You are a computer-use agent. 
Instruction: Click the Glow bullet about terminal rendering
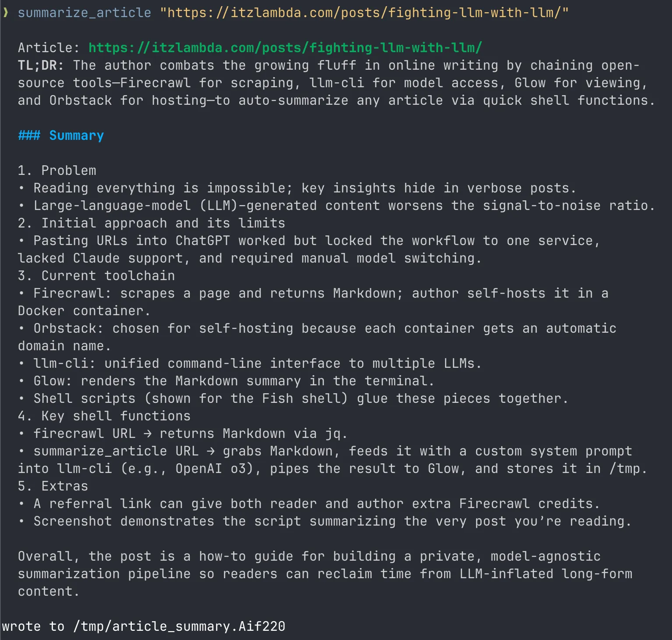(x=226, y=381)
